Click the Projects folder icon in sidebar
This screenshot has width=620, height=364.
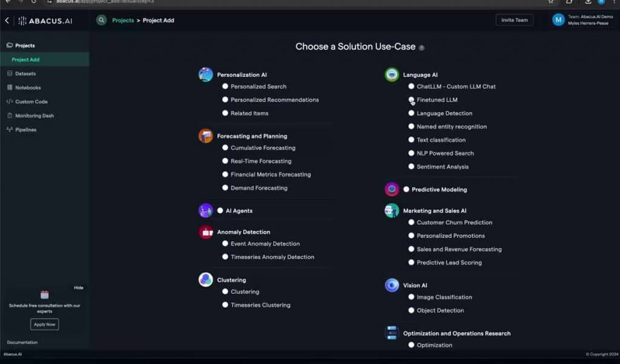pos(10,45)
